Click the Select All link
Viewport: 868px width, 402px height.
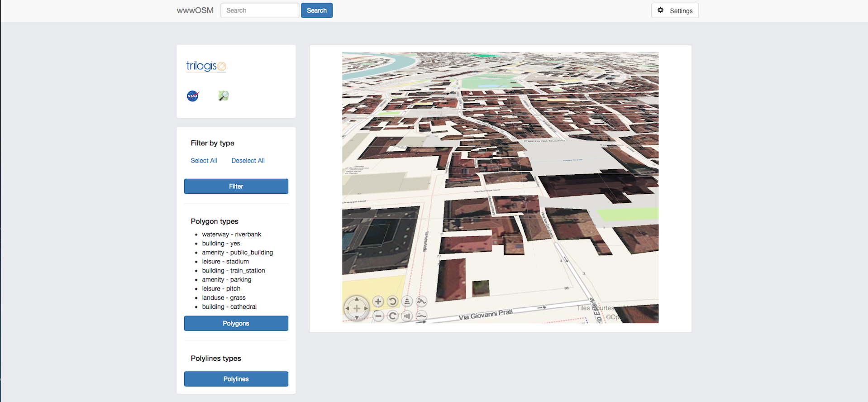(204, 161)
